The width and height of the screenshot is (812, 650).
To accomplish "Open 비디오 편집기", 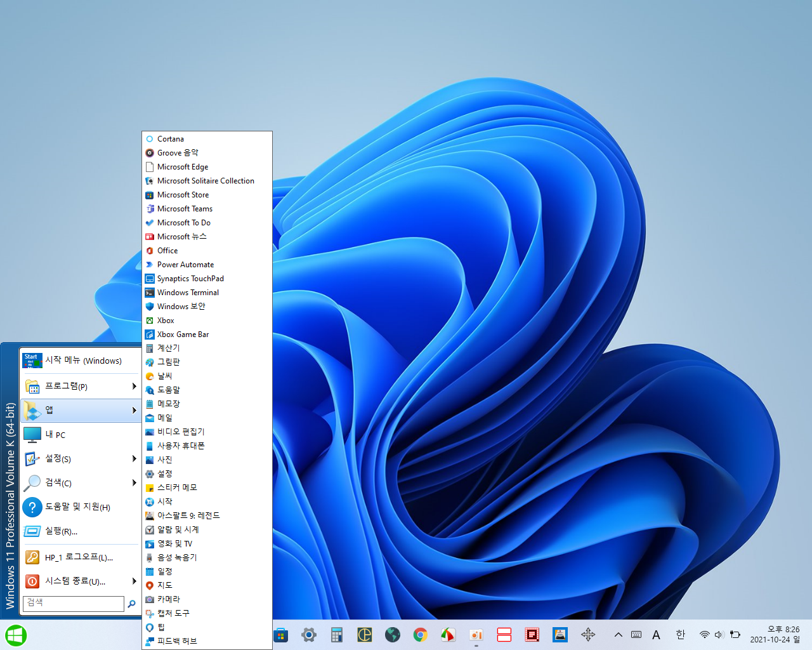I will (x=207, y=432).
